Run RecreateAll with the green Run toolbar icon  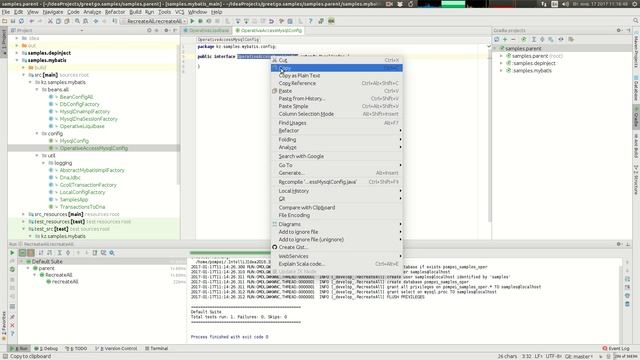(x=192, y=21)
